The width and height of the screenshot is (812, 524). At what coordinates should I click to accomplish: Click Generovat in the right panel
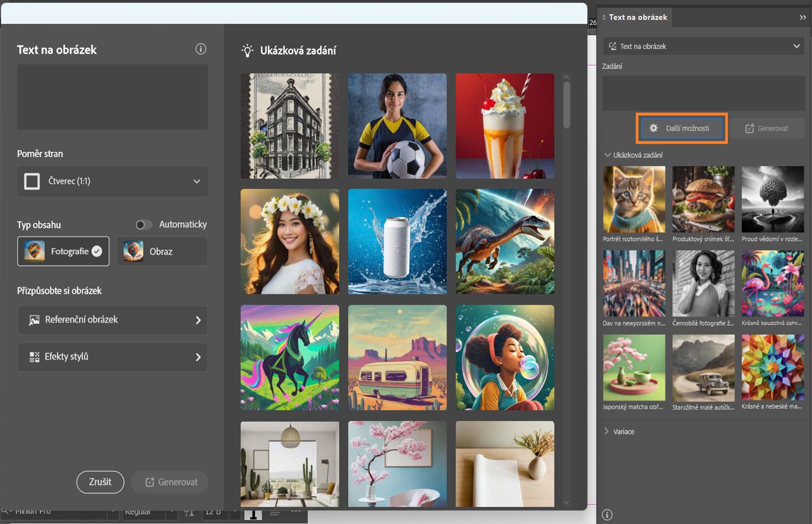766,128
